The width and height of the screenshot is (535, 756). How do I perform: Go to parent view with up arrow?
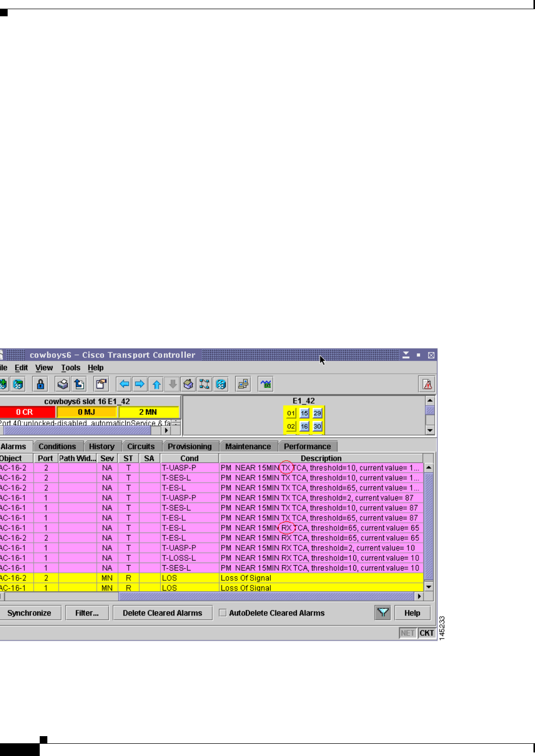[x=156, y=384]
